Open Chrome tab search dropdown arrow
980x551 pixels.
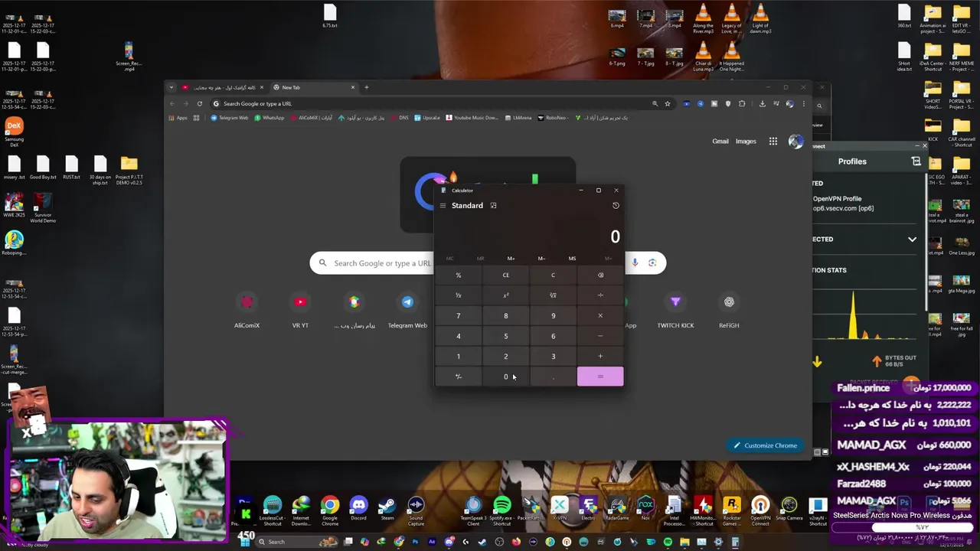point(171,87)
